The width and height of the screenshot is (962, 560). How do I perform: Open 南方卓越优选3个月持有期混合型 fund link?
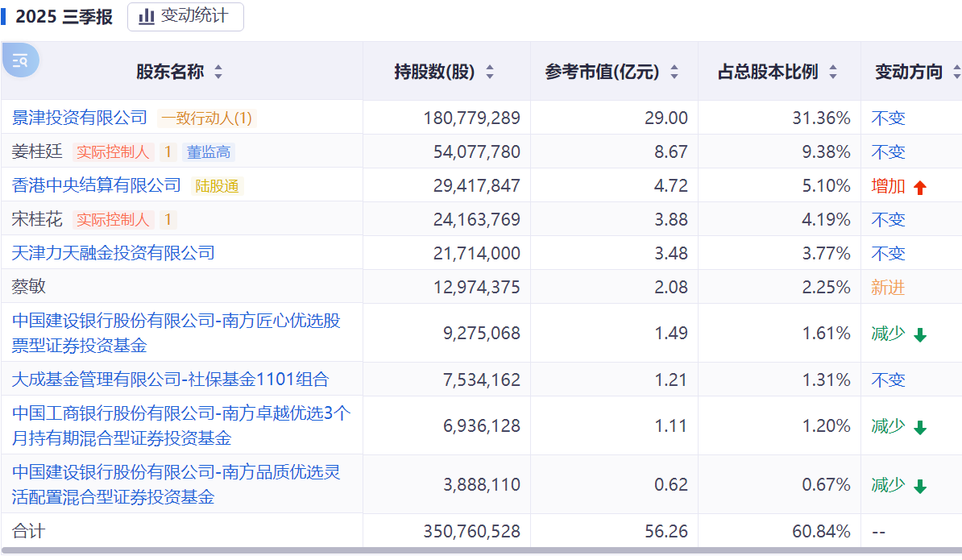pyautogui.click(x=181, y=425)
